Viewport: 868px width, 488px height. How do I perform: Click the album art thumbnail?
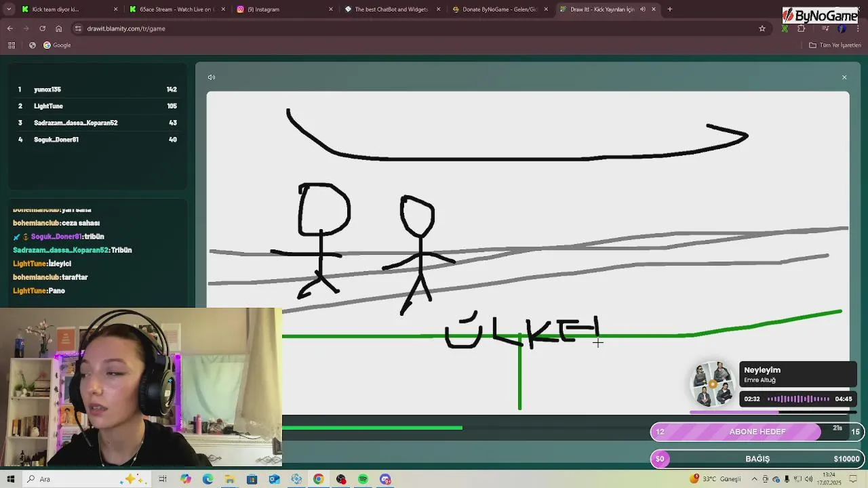[x=714, y=385]
